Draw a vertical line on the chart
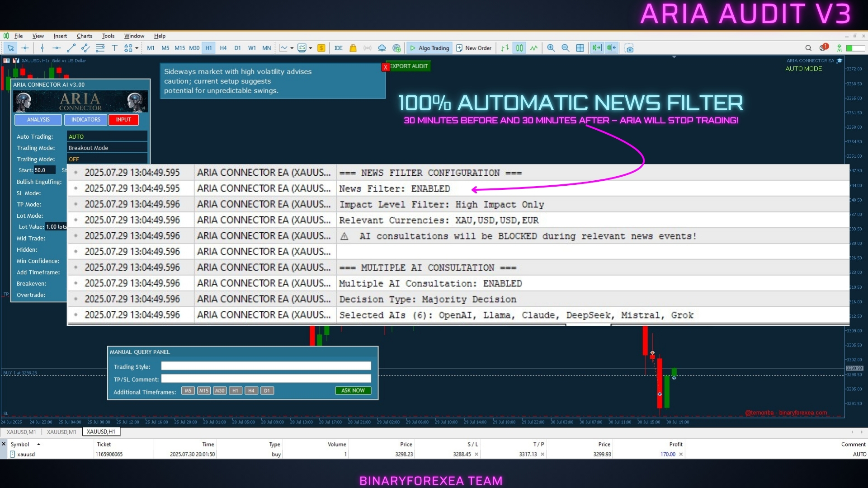This screenshot has width=868, height=488. click(x=42, y=48)
